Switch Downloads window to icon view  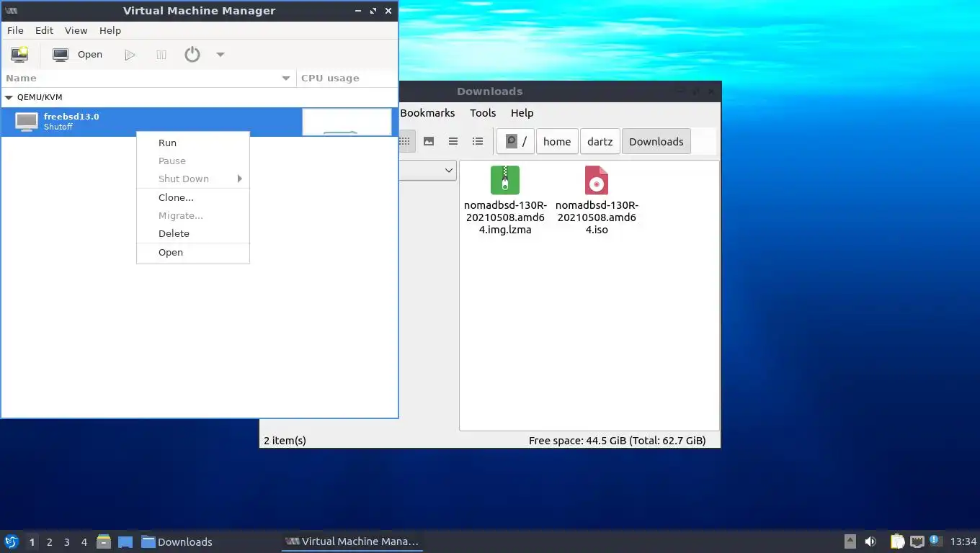point(405,141)
